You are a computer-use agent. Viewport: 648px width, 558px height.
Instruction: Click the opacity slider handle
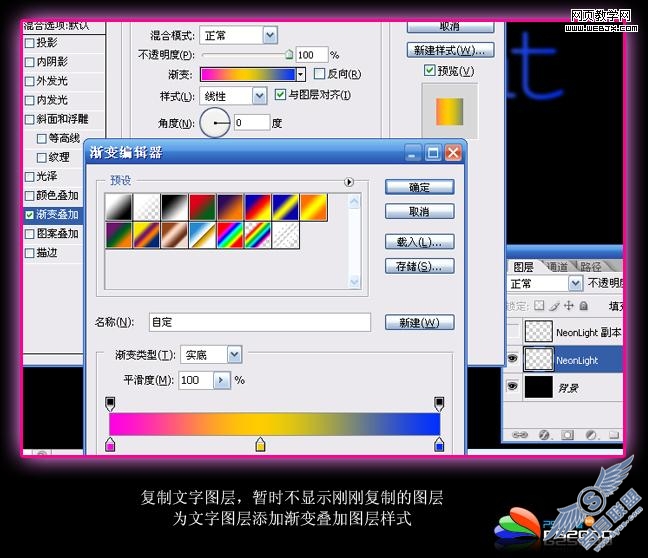289,55
